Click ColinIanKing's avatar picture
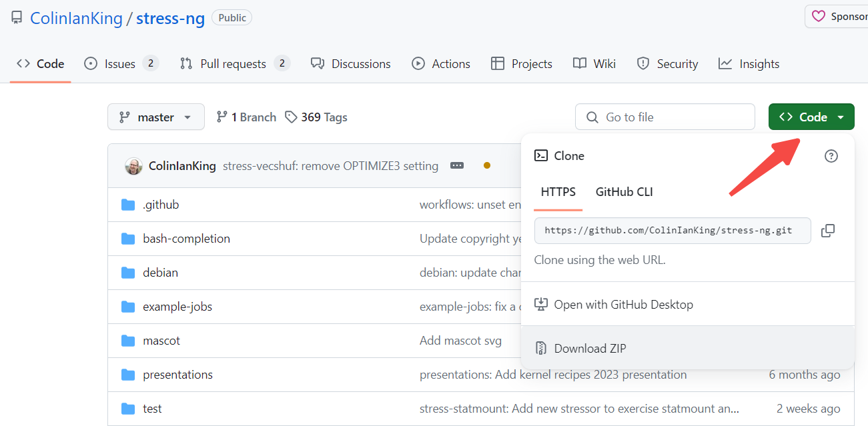Screen dimensions: 868x426 point(133,166)
